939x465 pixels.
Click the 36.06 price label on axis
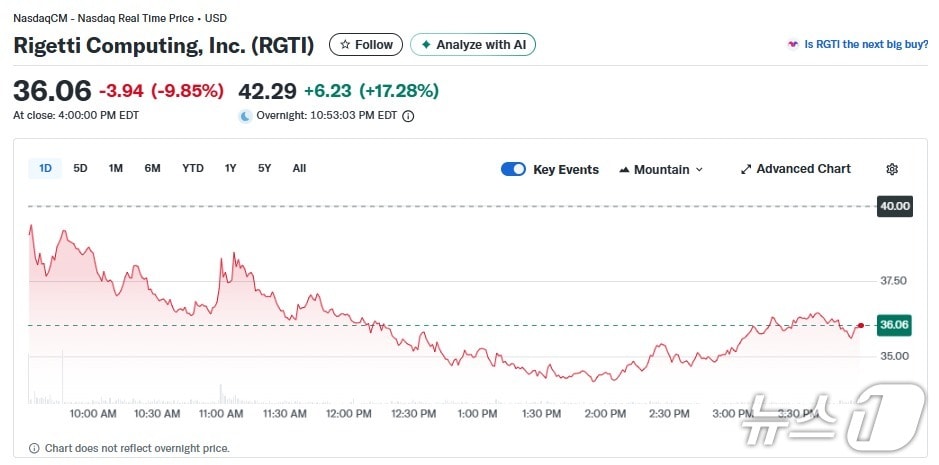893,325
